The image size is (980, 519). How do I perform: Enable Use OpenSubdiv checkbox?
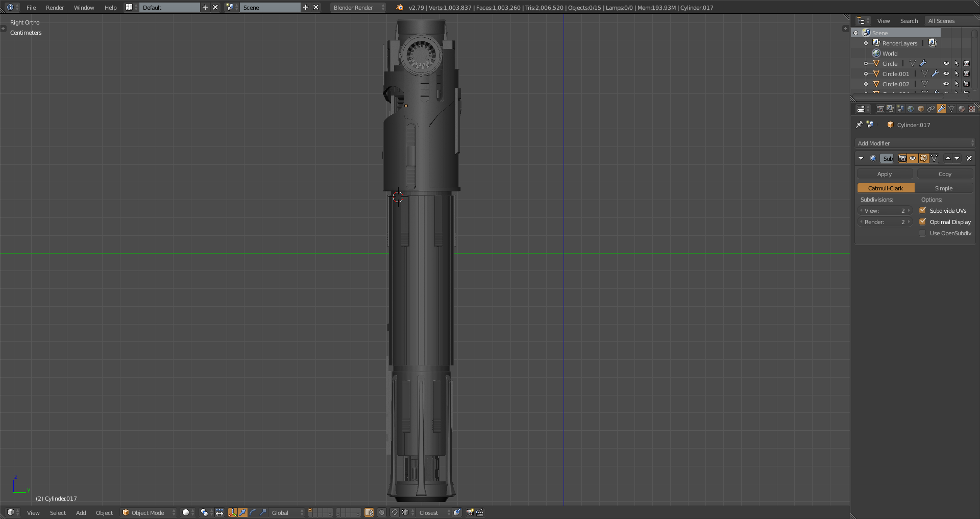[923, 233]
